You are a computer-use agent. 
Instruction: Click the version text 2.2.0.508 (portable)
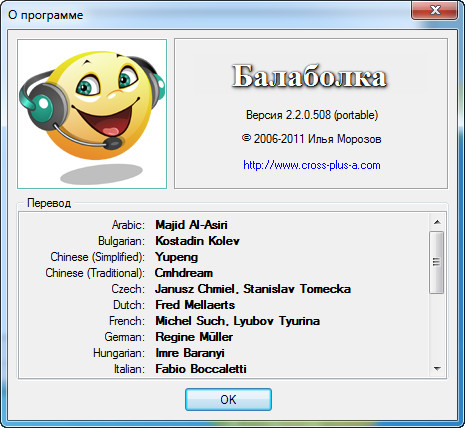(x=312, y=115)
